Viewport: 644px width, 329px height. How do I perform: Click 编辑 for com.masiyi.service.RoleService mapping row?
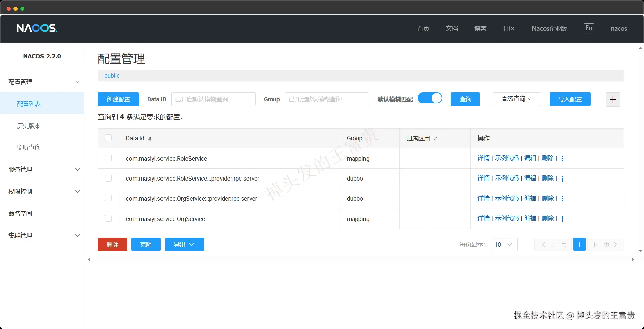(530, 158)
